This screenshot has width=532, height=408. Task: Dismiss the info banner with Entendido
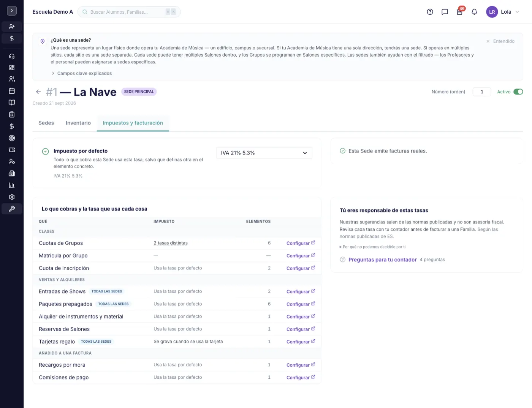(500, 41)
